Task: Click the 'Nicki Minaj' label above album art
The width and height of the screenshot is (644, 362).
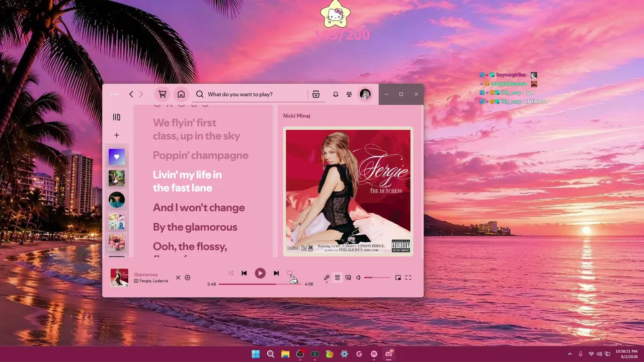Action: point(296,116)
